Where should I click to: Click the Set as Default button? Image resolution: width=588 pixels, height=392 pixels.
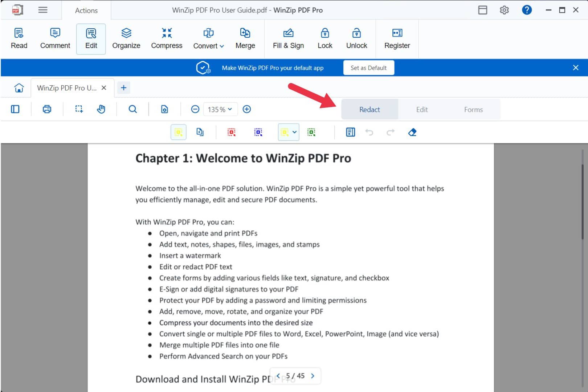pos(368,68)
